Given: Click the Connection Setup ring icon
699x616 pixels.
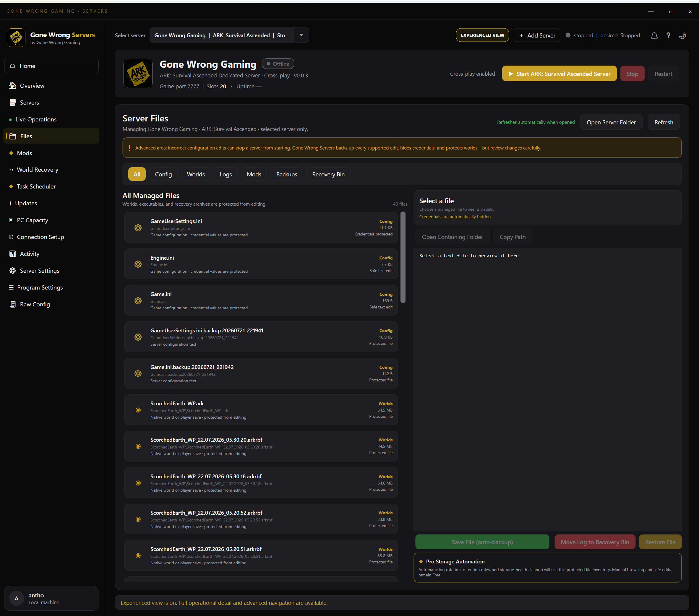Looking at the screenshot, I should coord(11,237).
